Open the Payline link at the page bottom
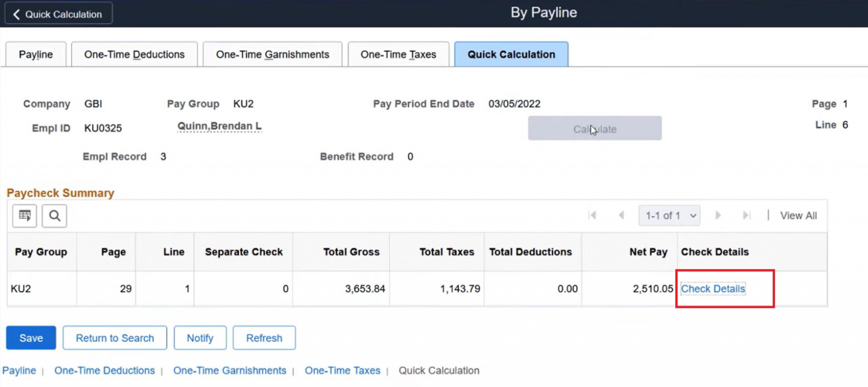Image resolution: width=868 pixels, height=387 pixels. click(x=19, y=371)
